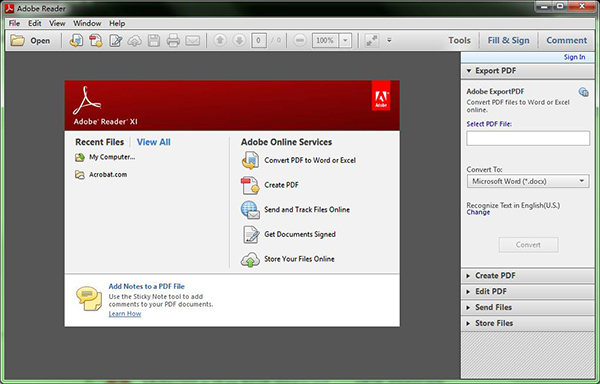Click the Email envelope toolbar icon

click(x=192, y=41)
